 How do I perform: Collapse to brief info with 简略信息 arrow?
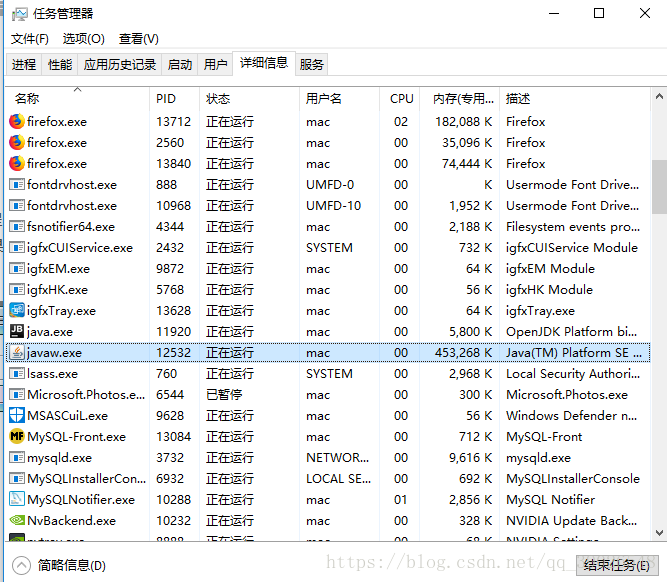point(21,565)
